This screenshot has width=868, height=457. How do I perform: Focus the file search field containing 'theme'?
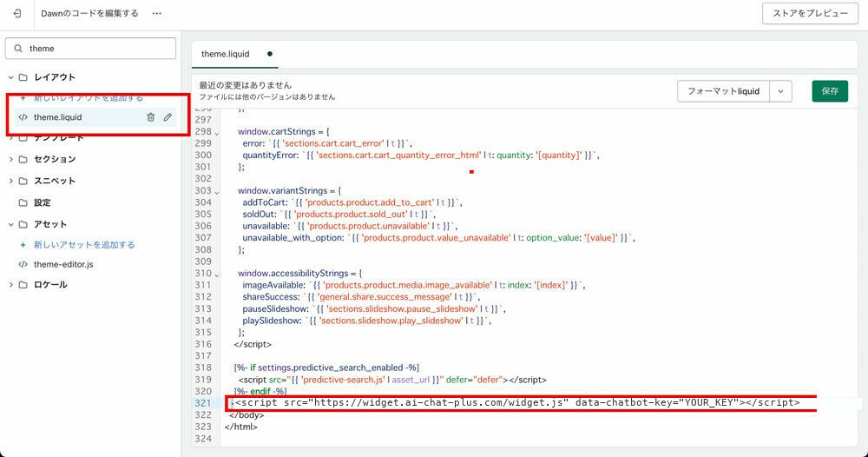pos(91,48)
